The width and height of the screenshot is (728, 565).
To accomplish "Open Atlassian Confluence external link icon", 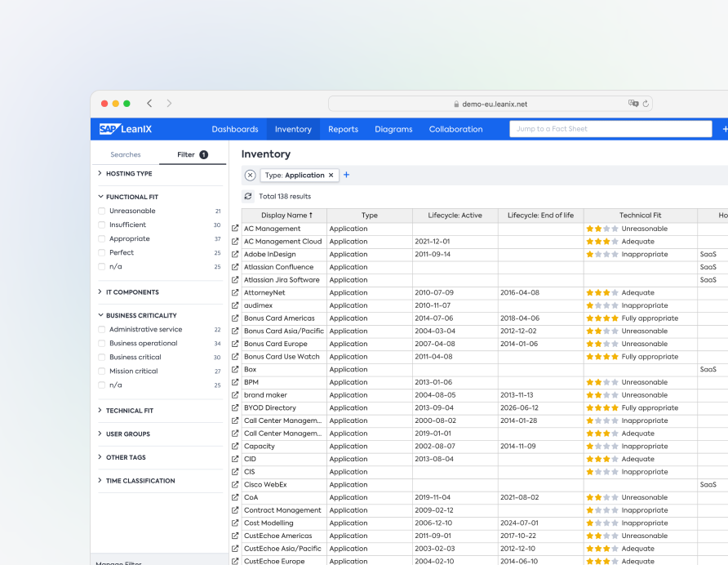I will coord(235,267).
